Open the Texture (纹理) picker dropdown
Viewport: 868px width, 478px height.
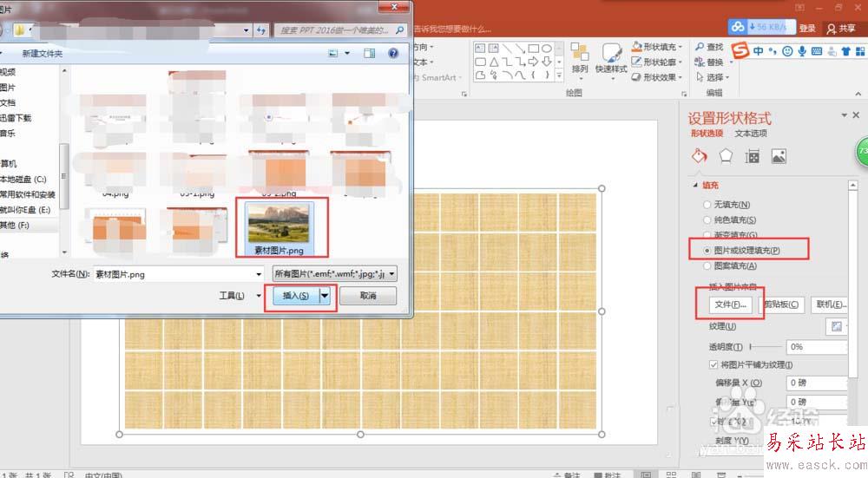click(x=837, y=326)
